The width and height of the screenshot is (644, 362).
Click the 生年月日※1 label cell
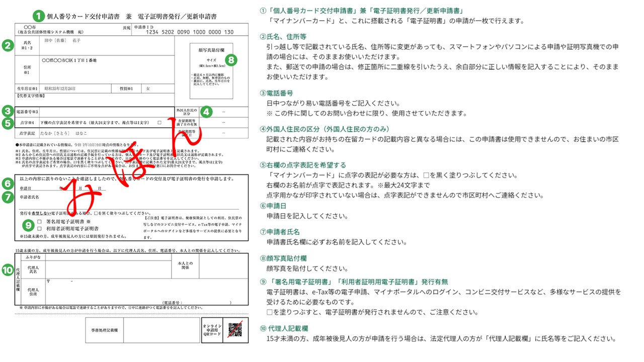click(x=27, y=89)
